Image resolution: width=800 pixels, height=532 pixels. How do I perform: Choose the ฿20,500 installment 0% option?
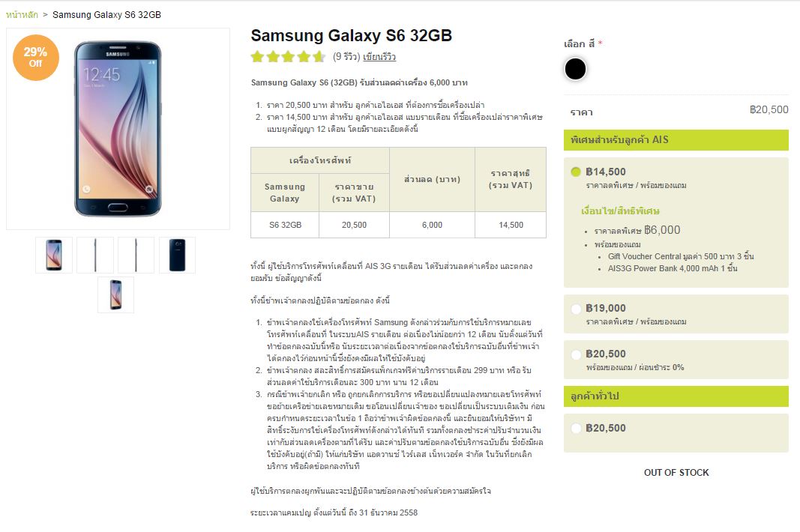tap(576, 354)
